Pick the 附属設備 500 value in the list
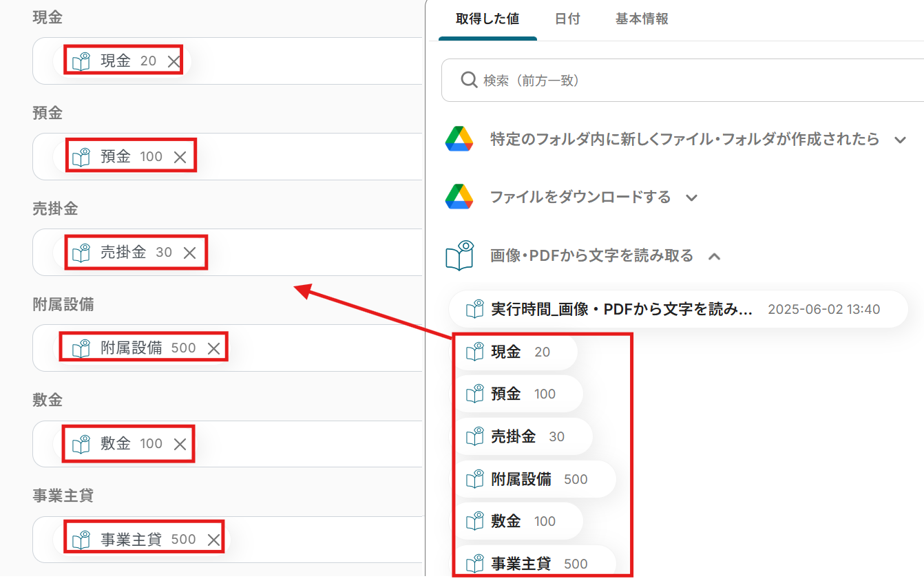This screenshot has width=924, height=583. point(534,480)
